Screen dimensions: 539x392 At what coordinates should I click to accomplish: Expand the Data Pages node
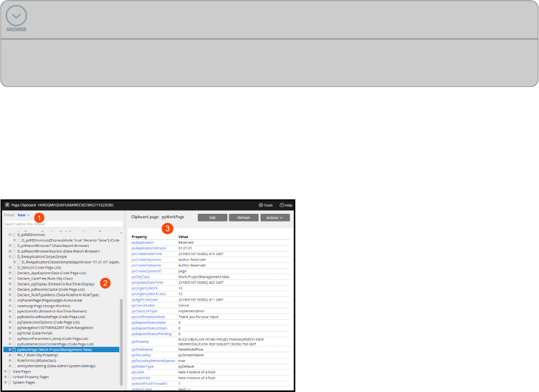(5, 371)
